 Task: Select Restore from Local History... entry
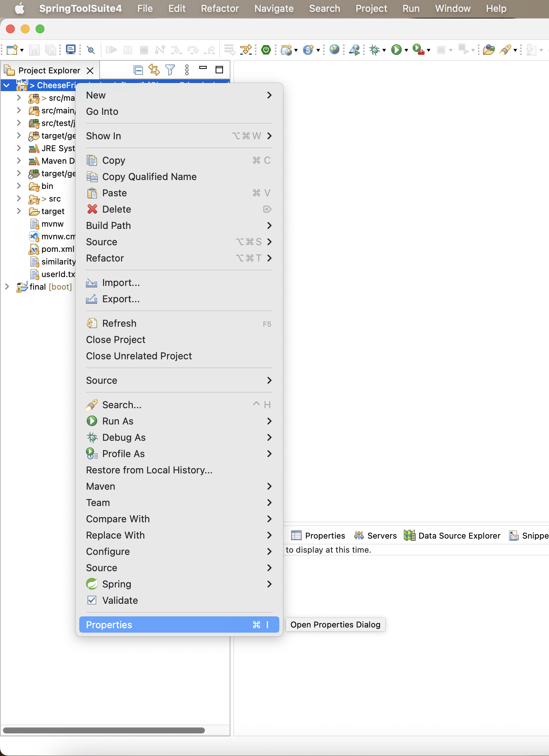pyautogui.click(x=179, y=470)
